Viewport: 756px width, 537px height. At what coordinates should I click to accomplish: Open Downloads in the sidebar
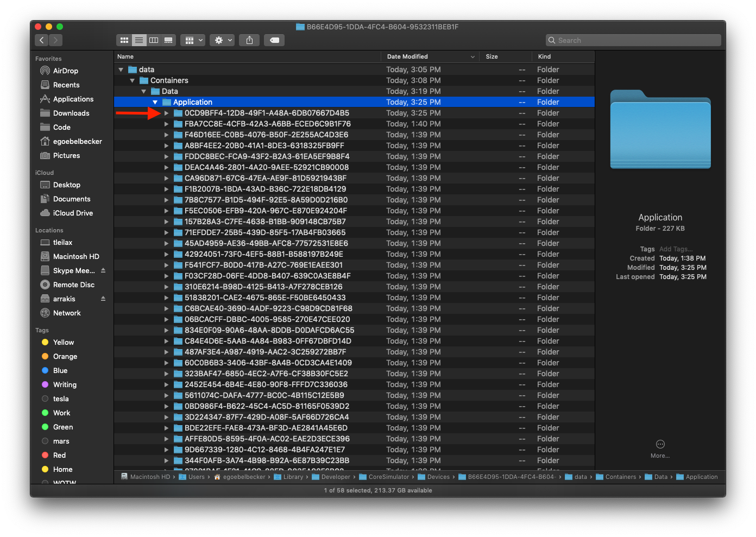[71, 113]
